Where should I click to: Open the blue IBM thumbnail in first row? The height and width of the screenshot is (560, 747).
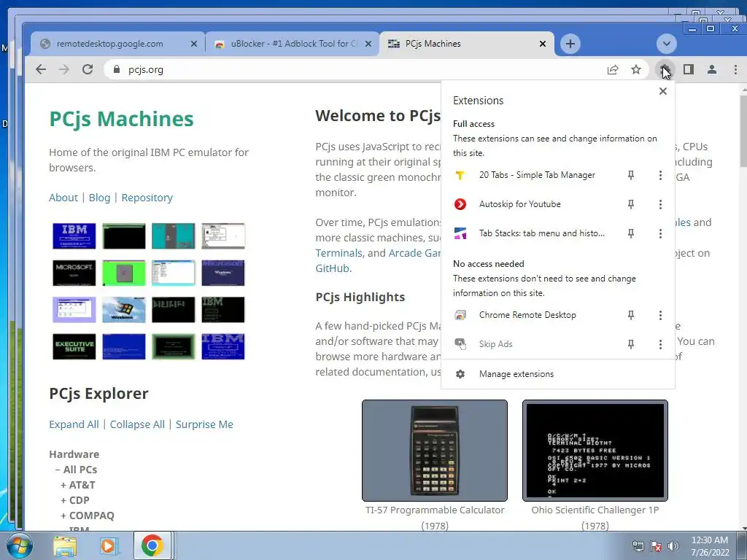[x=74, y=236]
